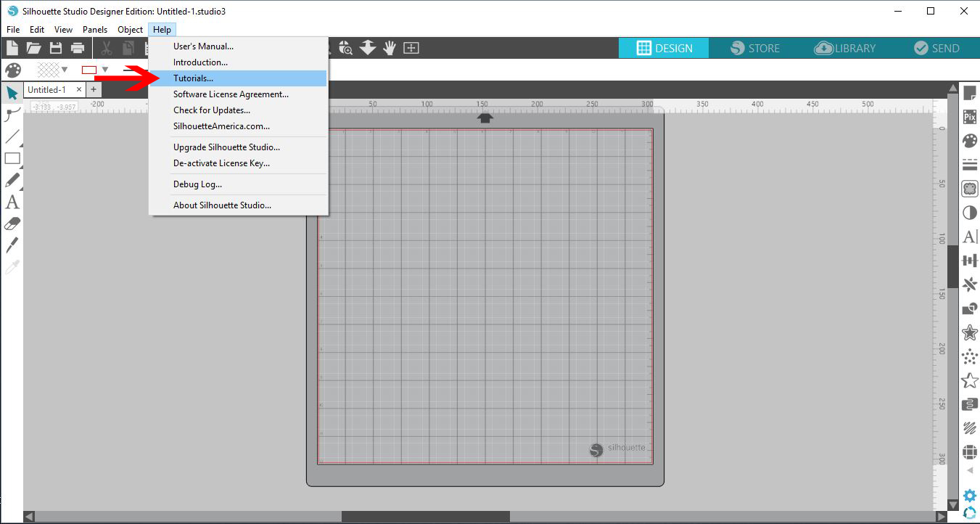Open the File menu
Viewport: 980px width, 524px height.
13,30
